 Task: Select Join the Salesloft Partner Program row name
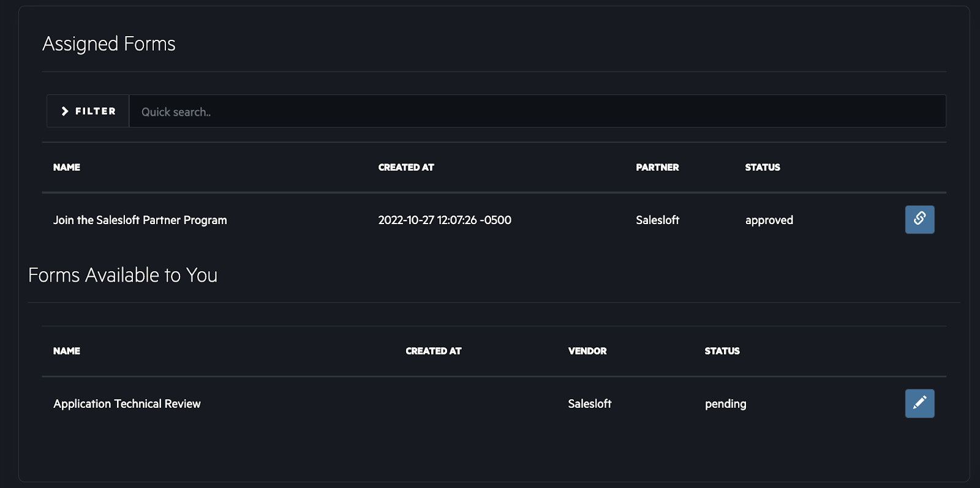(x=140, y=220)
